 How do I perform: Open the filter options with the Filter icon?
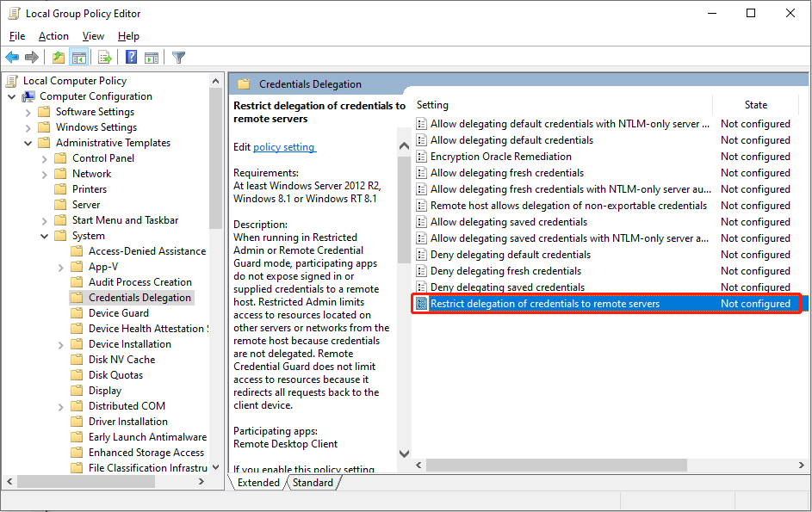178,57
